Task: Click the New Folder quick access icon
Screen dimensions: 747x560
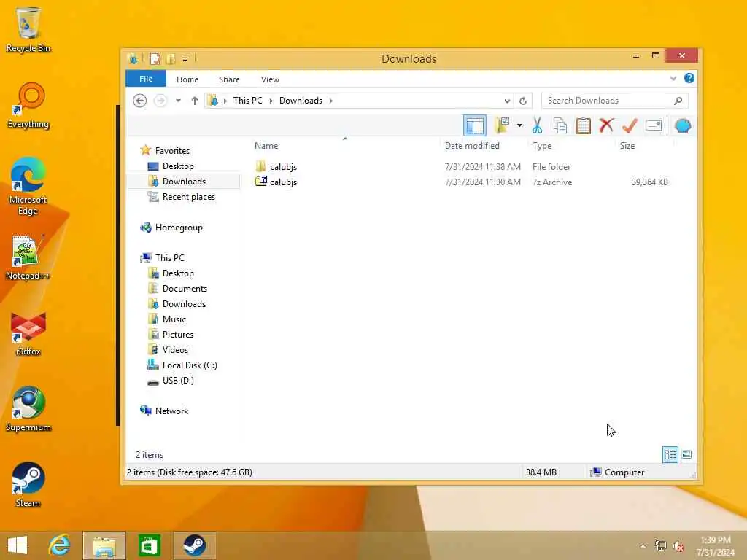Action: pos(171,59)
